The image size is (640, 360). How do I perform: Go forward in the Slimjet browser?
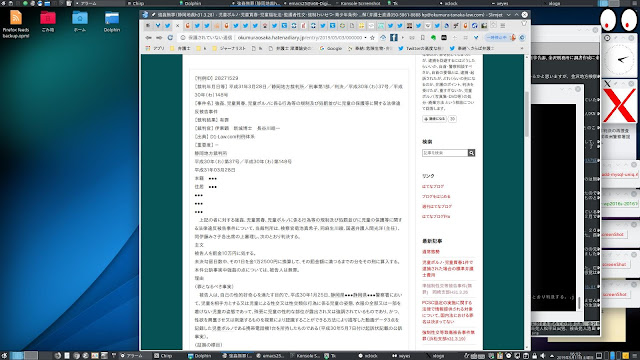click(x=159, y=38)
